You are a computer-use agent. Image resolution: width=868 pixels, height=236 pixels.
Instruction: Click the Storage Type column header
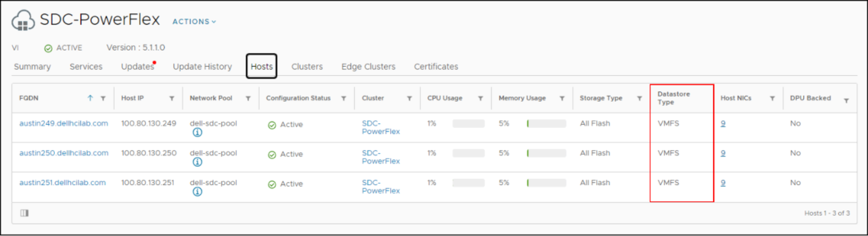coord(601,98)
